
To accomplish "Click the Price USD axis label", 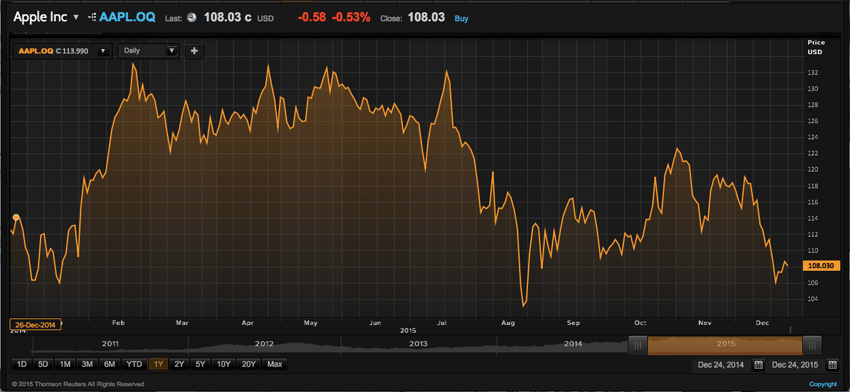I will coord(815,47).
